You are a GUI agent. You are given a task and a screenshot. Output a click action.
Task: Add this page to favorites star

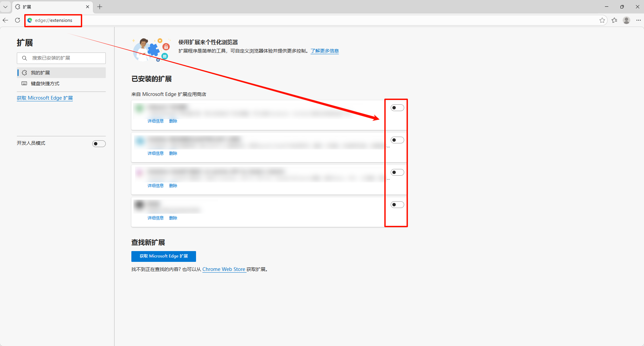click(602, 20)
